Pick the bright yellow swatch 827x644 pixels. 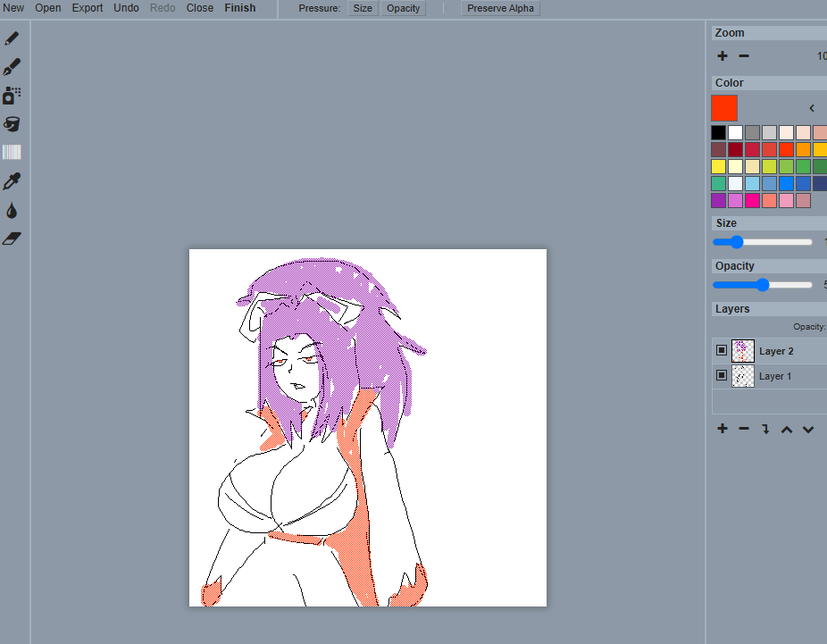point(718,166)
